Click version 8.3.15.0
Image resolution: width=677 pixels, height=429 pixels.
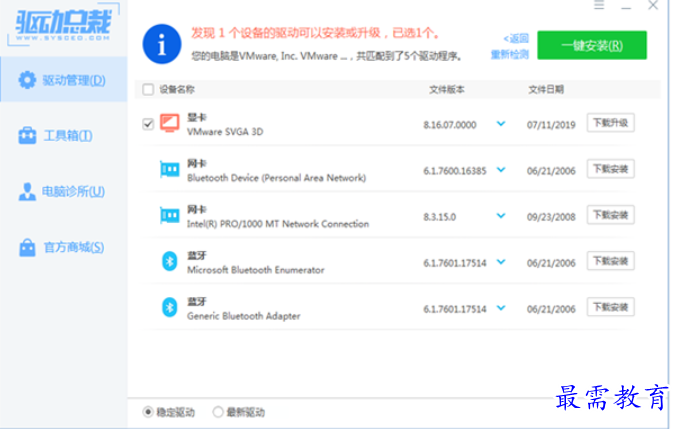440,217
